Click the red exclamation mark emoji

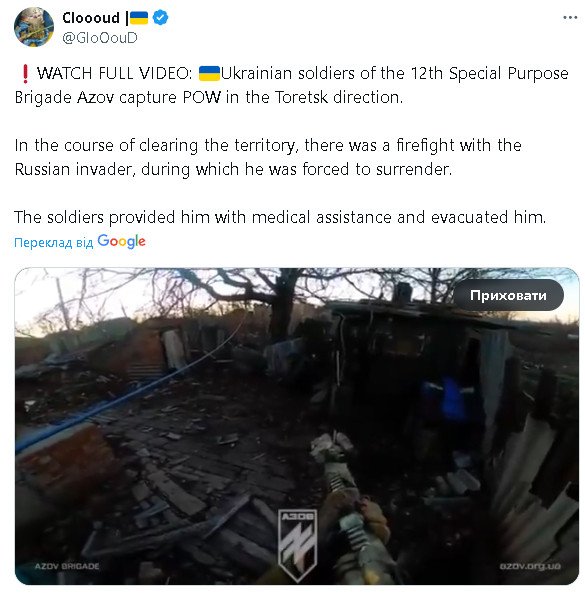tap(25, 73)
